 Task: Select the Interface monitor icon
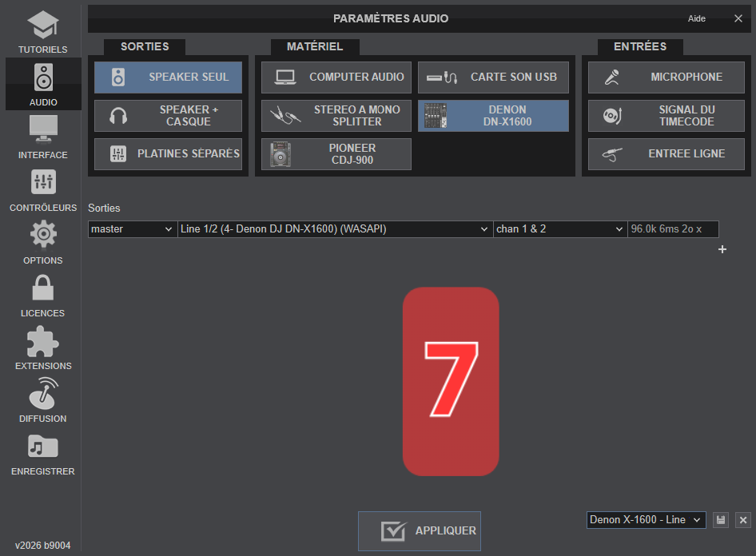click(x=42, y=137)
